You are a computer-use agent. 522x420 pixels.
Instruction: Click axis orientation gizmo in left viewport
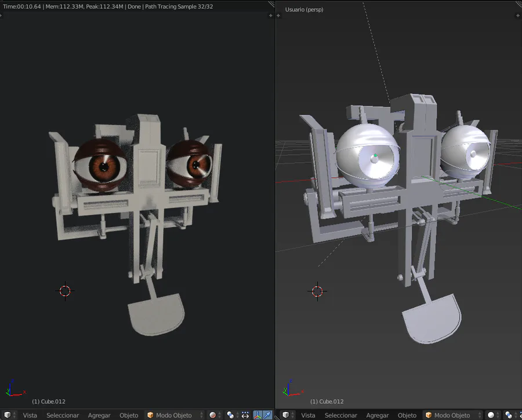coord(15,388)
